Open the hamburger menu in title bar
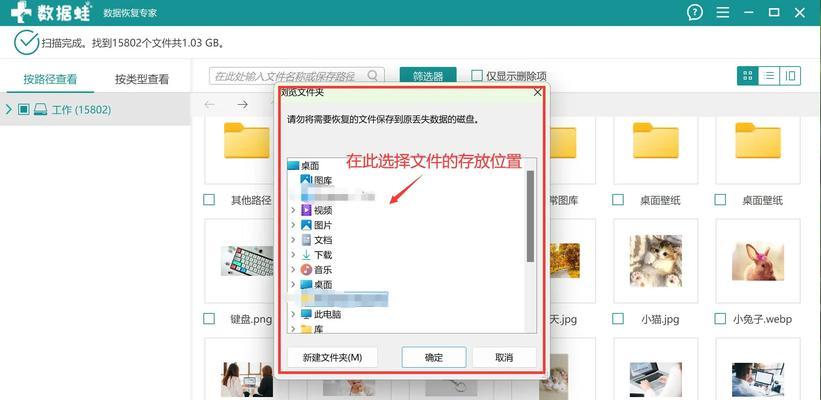 click(x=723, y=13)
